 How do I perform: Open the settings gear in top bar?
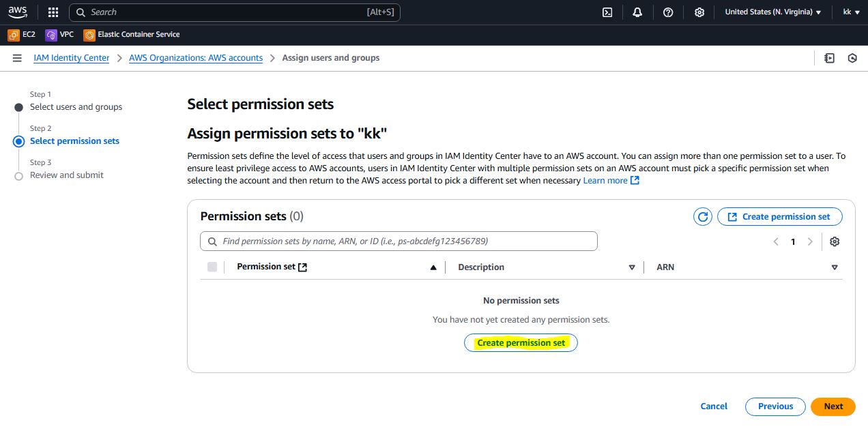[x=699, y=12]
